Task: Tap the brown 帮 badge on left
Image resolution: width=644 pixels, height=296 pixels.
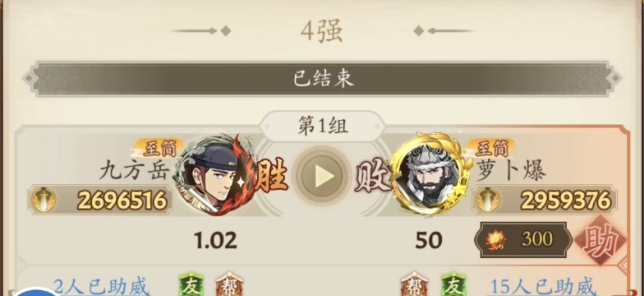Action: (x=229, y=285)
